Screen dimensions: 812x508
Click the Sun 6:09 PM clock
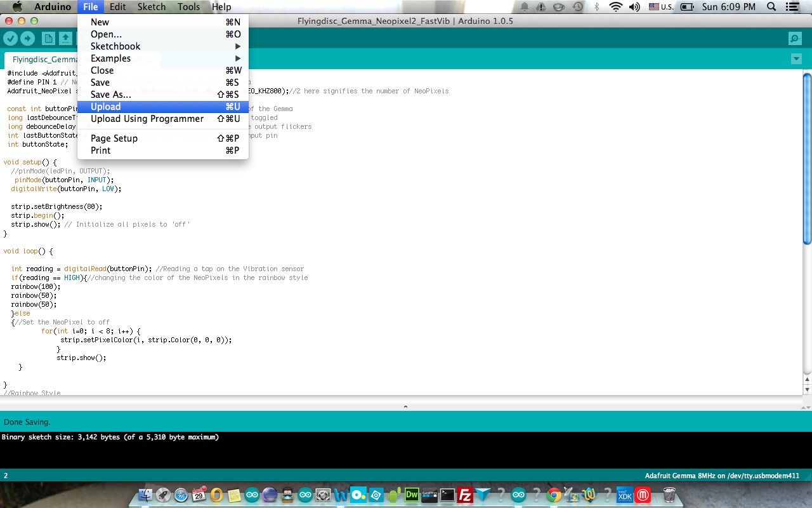coord(729,7)
